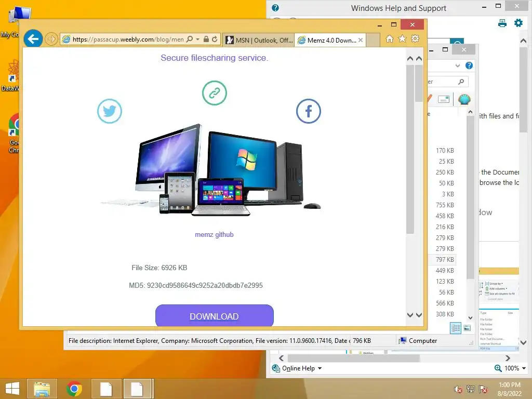Image resolution: width=532 pixels, height=399 pixels.
Task: Click the second blank document taskbar item
Action: coord(137,389)
